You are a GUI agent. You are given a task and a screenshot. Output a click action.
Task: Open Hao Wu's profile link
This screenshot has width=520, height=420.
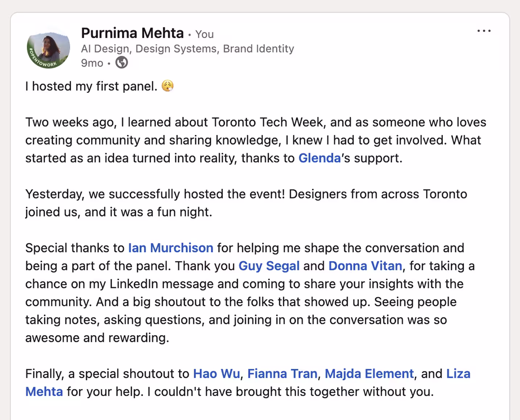216,374
